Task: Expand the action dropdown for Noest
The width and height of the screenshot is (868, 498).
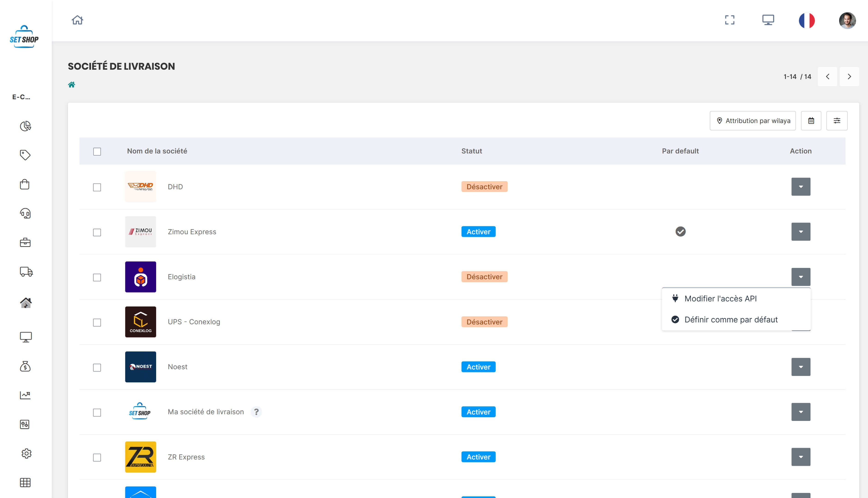Action: pos(801,367)
